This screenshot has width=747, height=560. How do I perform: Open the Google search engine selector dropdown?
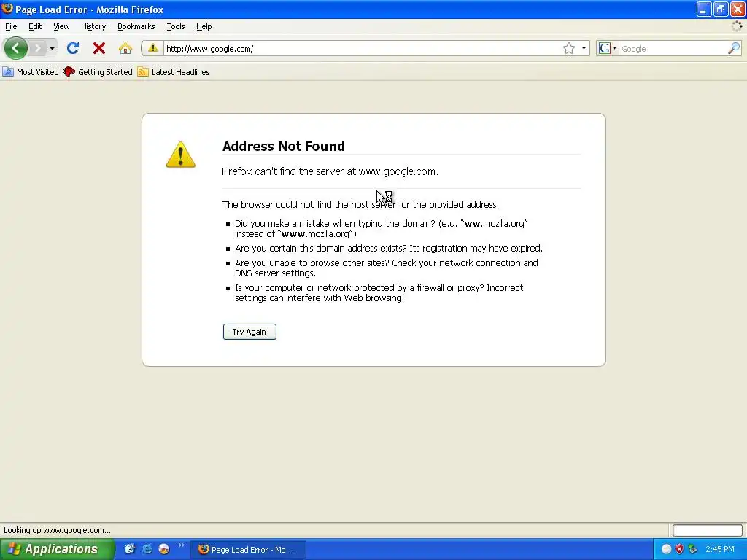pos(608,49)
